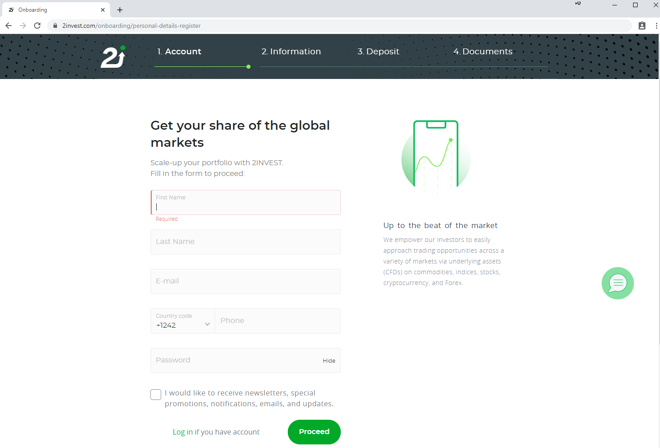The image size is (660, 448).
Task: Open the live chat bubble icon
Action: (x=617, y=283)
